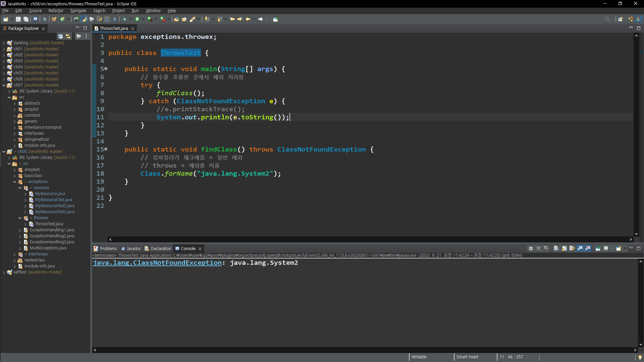Switch to the Problems tab
Viewport: 644px width, 362px height.
(x=108, y=248)
